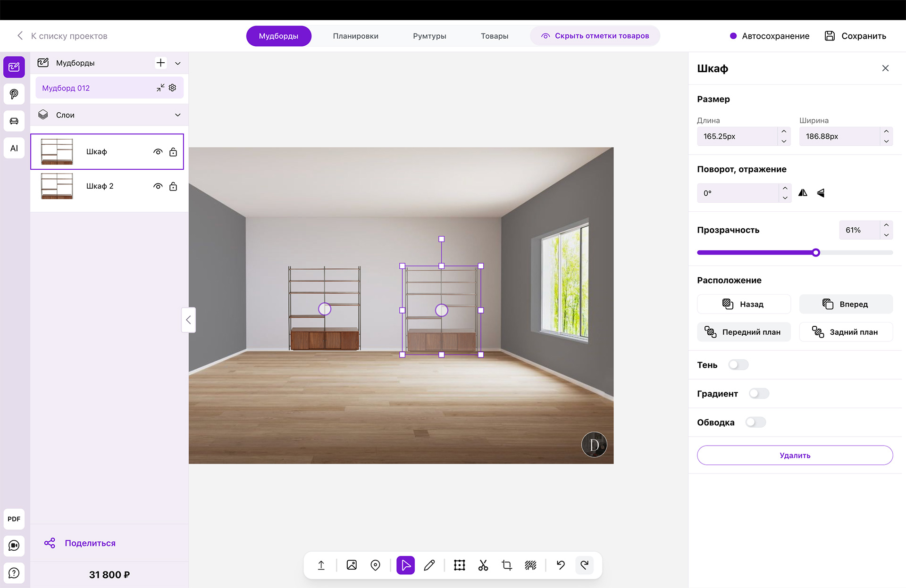This screenshot has height=588, width=906.
Task: Switch to the Планировки tab
Action: point(355,36)
